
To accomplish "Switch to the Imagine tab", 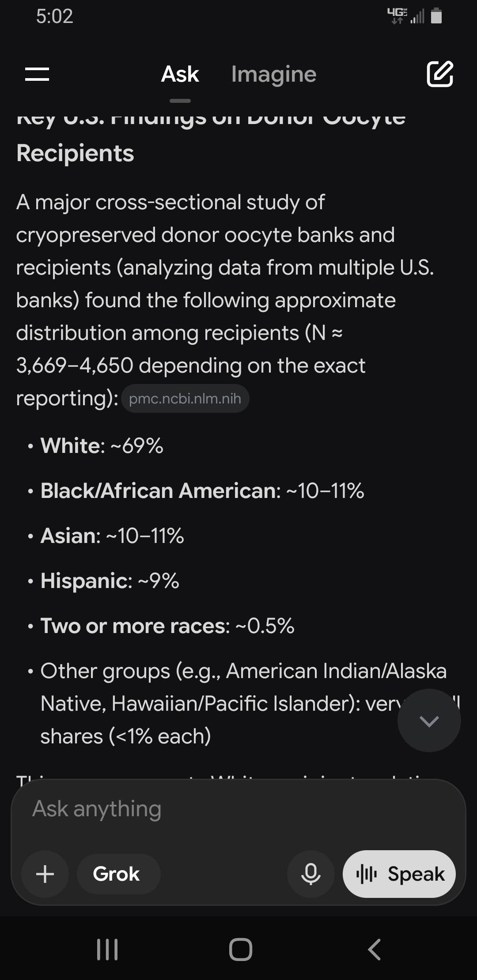I will [x=274, y=74].
